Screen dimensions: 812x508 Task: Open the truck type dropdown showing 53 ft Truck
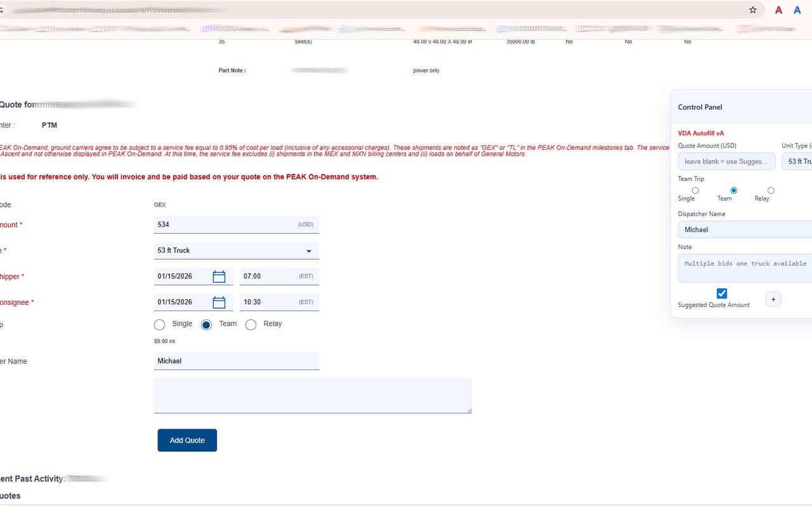tap(236, 250)
